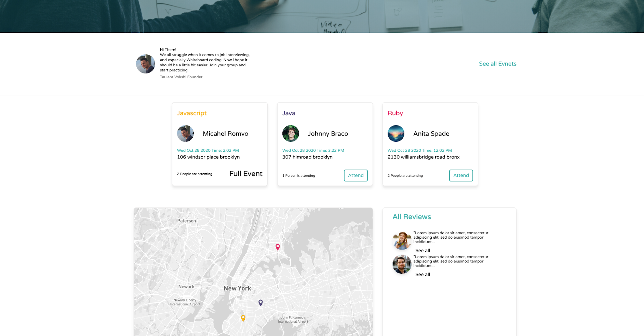The image size is (644, 336).
Task: Click first reviewer's woman avatar
Action: point(402,241)
